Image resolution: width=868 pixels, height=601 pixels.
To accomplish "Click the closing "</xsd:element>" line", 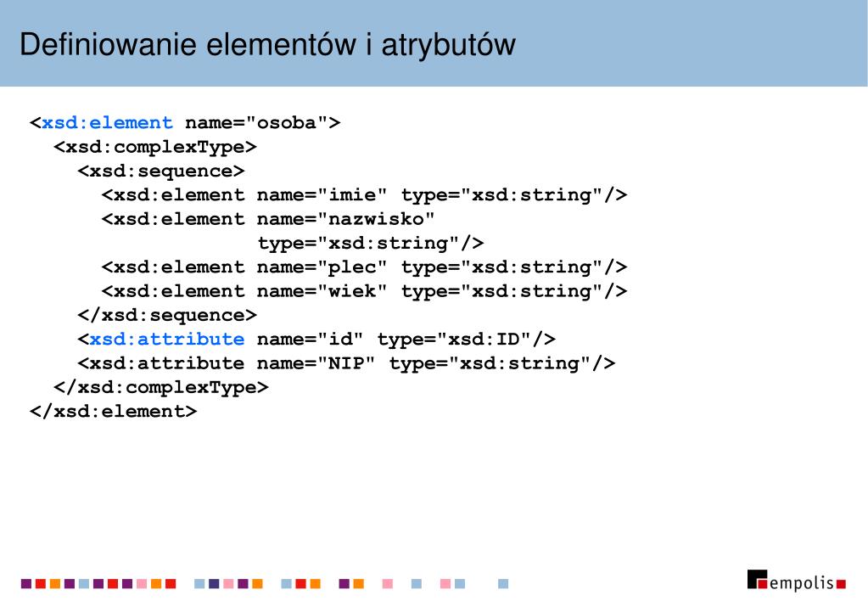I will tap(114, 411).
